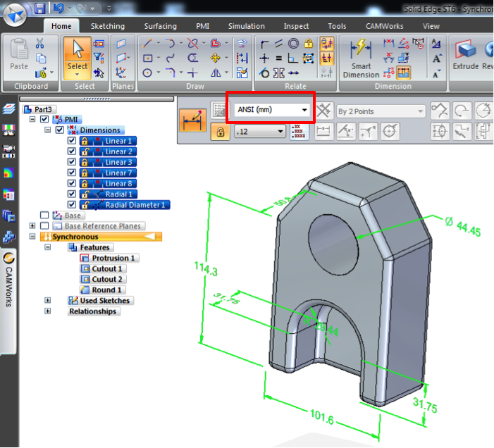Click the Cut scissors icon
494x448 pixels.
(39, 44)
